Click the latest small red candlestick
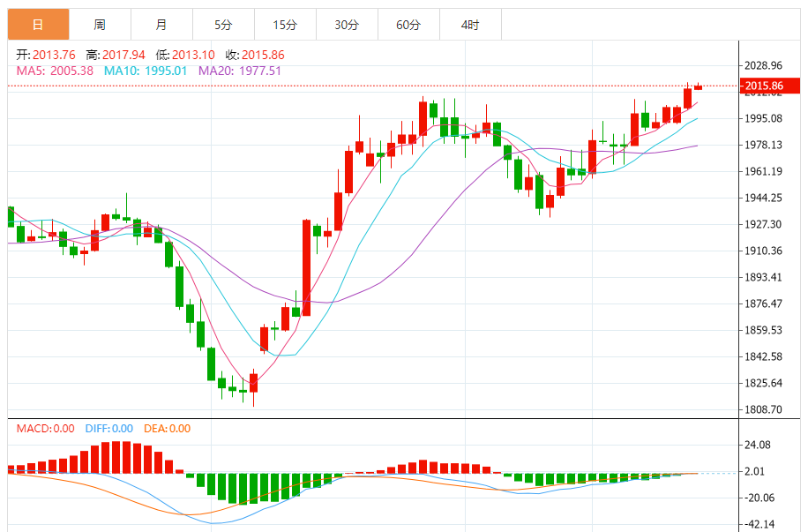808x532 pixels. tap(699, 86)
